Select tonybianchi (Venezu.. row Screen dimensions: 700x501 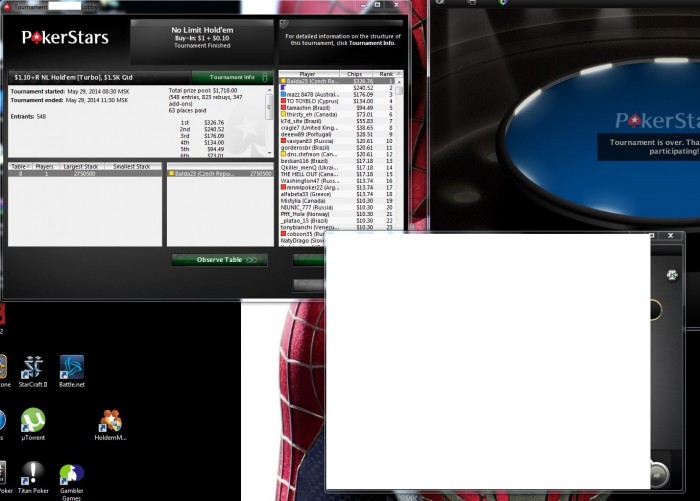click(337, 227)
